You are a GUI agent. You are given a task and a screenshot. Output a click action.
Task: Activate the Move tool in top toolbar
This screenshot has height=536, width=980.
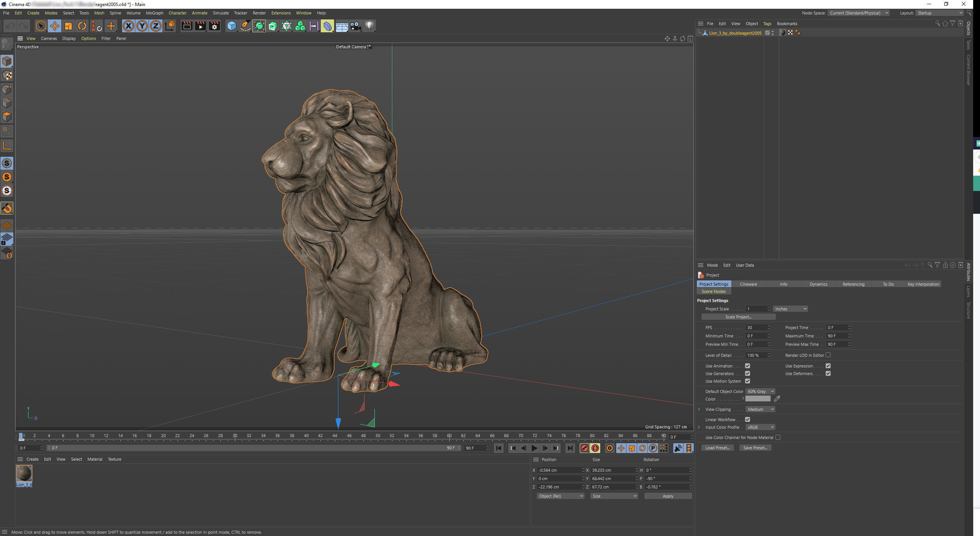click(54, 26)
